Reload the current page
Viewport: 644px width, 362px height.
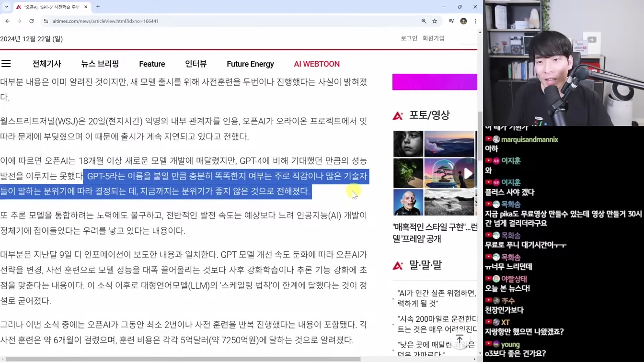32,21
